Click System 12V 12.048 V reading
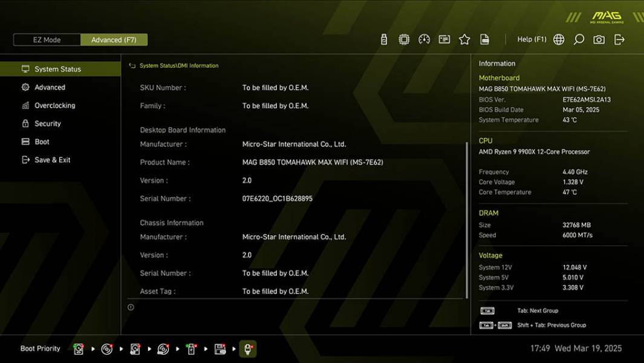 pos(574,267)
